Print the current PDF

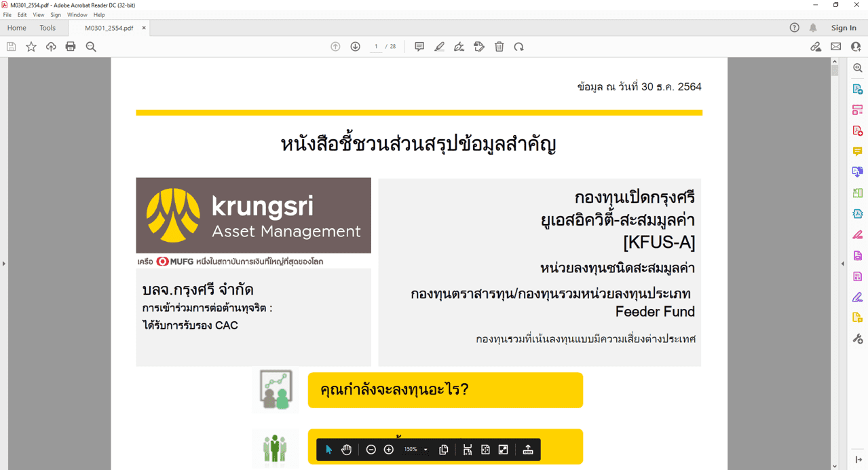coord(71,46)
